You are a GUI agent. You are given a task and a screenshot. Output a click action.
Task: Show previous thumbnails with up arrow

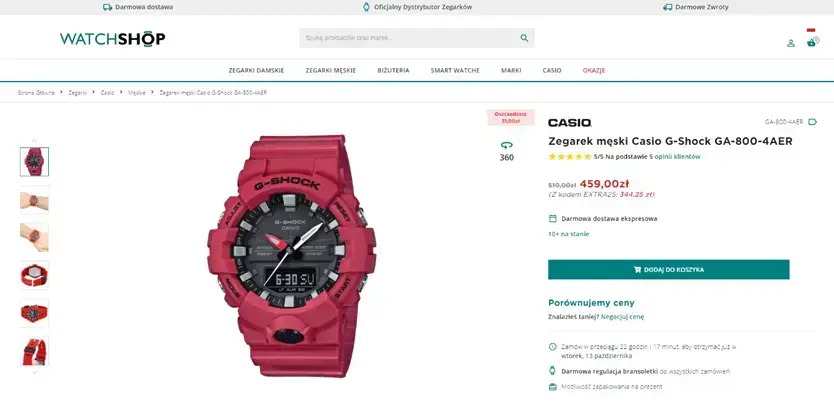[35, 140]
